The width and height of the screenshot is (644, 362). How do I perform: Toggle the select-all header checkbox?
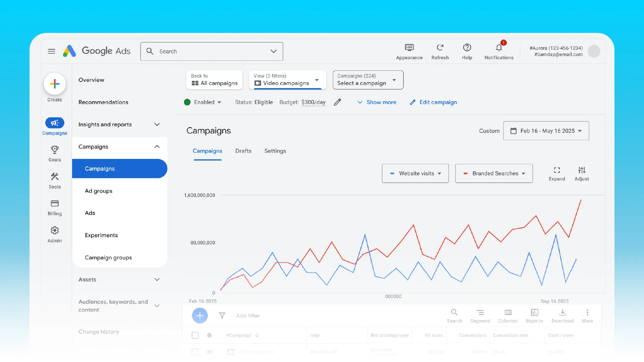pyautogui.click(x=195, y=335)
